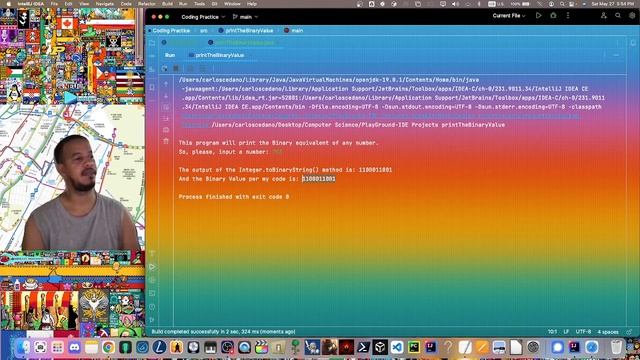Viewport: 640px width, 360px height.
Task: Open IDE settings gear icon
Action: coord(632,16)
